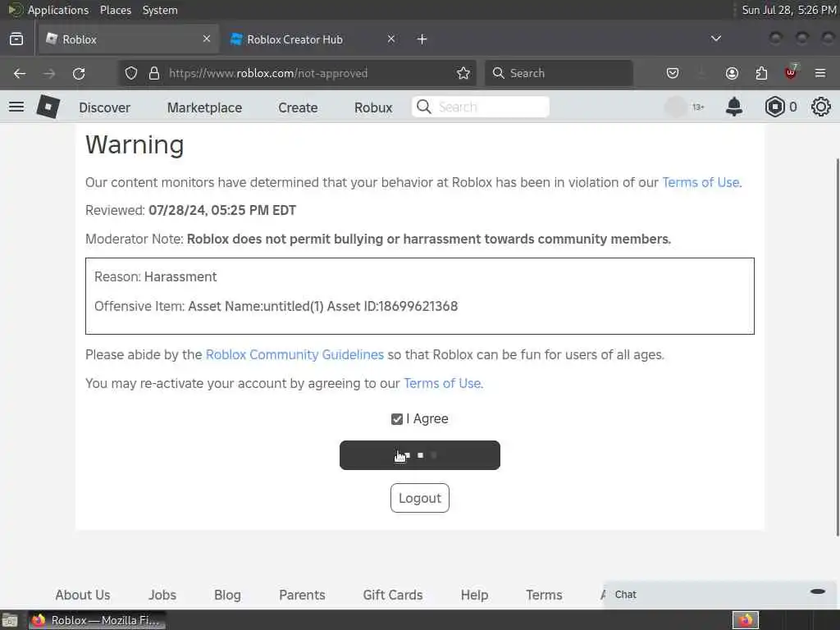Close the Roblox Creator Hub tab

(x=391, y=39)
